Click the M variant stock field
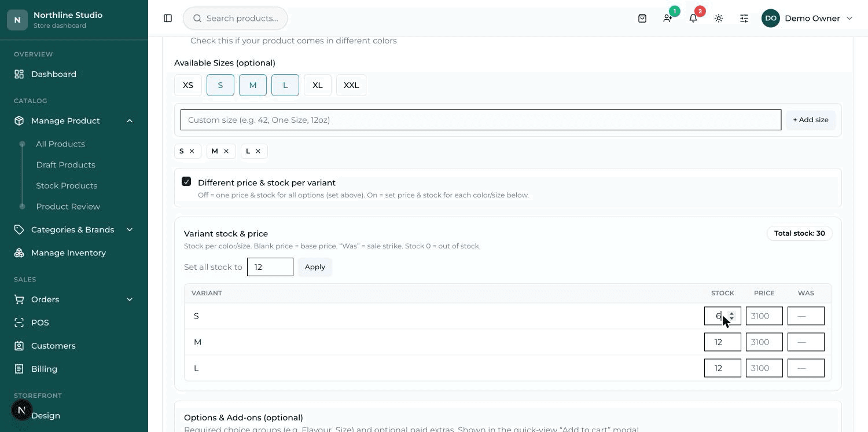 pyautogui.click(x=723, y=342)
